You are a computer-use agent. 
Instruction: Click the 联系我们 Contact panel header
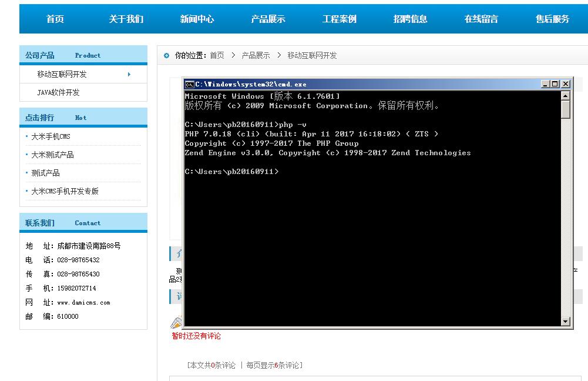tap(83, 223)
